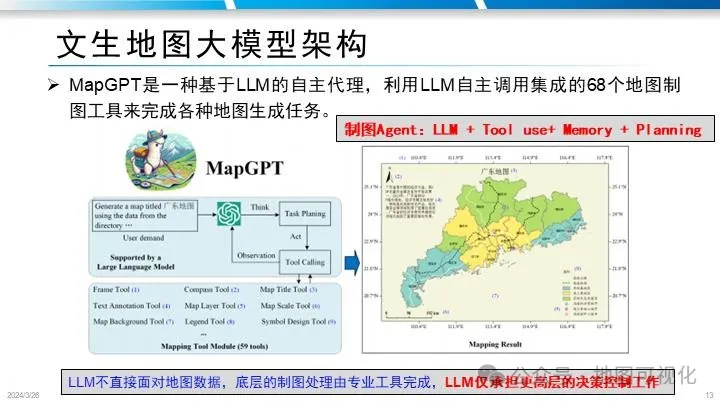Image resolution: width=720 pixels, height=405 pixels.
Task: Click the "Map Title Tool (3)" entry
Action: click(x=288, y=289)
